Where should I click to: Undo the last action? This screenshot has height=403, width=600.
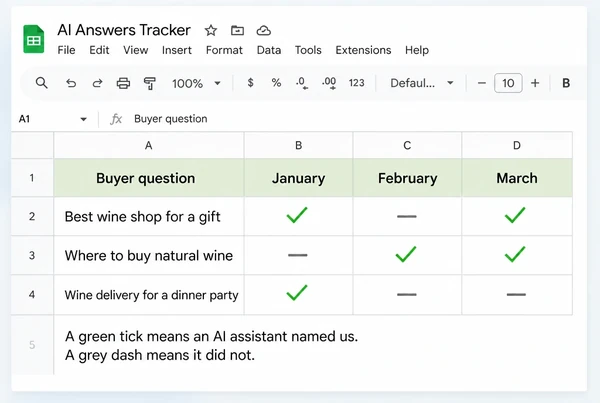[x=71, y=83]
